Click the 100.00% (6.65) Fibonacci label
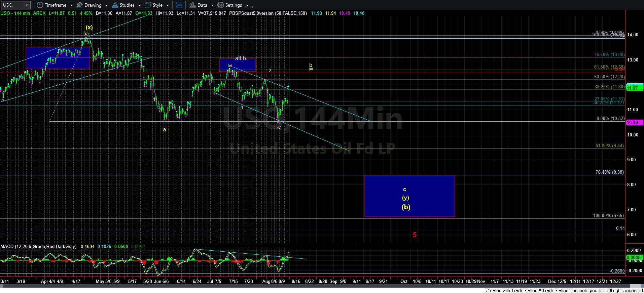 608,215
